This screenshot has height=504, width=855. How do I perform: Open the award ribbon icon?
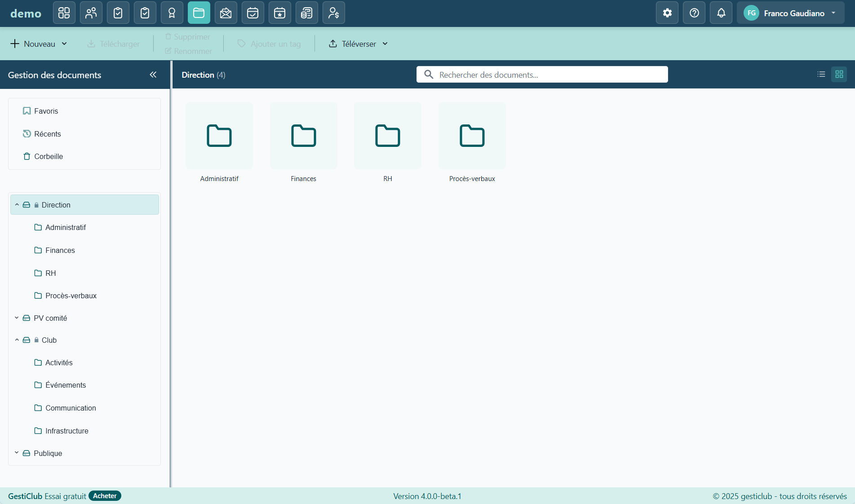point(172,13)
